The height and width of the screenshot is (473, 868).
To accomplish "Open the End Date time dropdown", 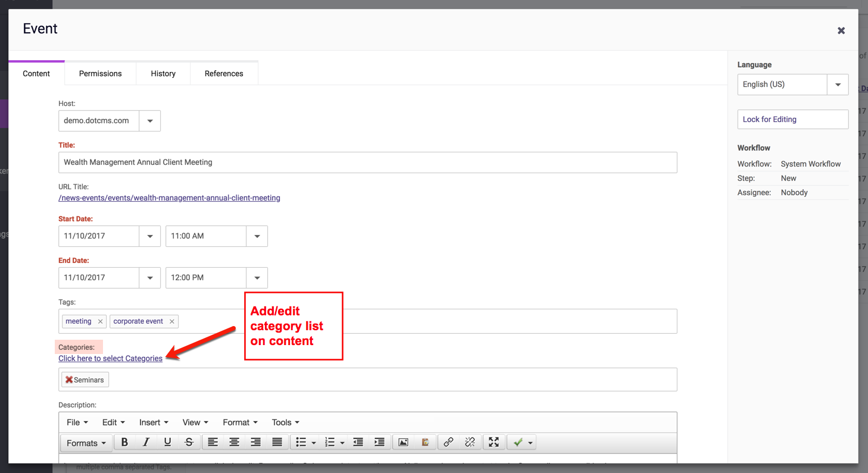I will click(x=257, y=278).
